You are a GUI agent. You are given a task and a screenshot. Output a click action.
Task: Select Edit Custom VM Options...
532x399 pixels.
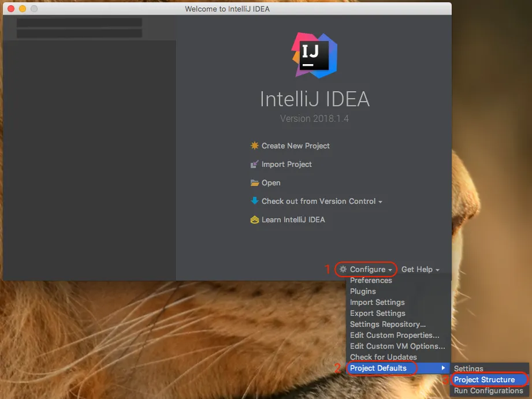tap(397, 346)
